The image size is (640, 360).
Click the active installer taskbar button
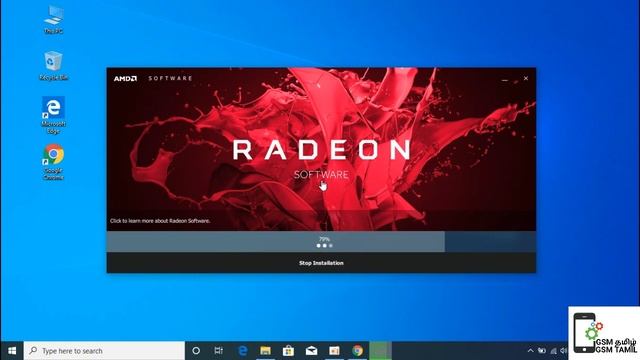[380, 351]
